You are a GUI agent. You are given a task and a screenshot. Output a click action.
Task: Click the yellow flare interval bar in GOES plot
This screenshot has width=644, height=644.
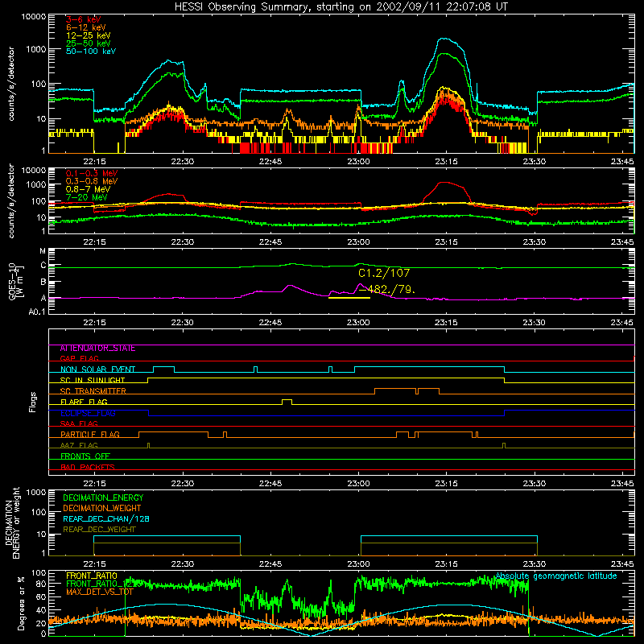[349, 297]
